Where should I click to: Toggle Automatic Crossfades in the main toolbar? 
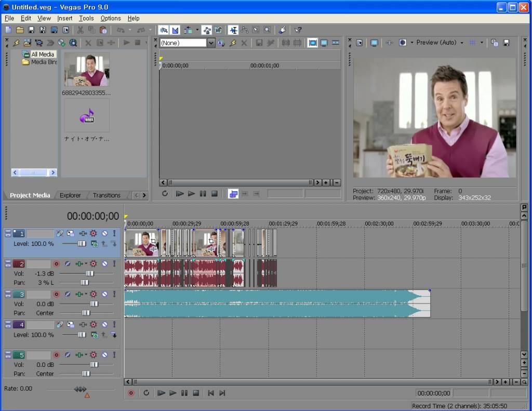(176, 30)
